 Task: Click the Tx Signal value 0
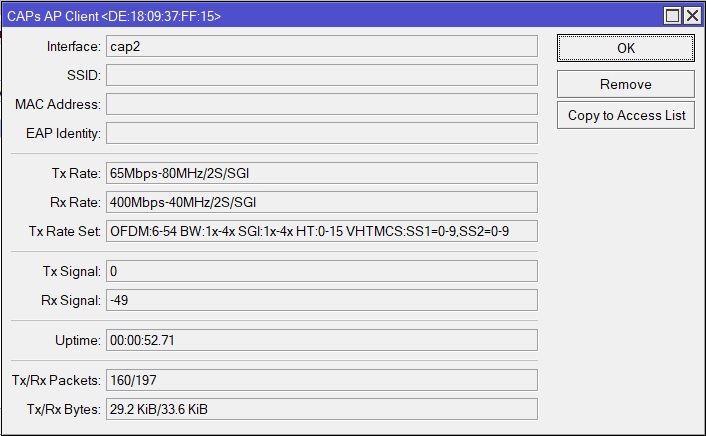tap(321, 271)
